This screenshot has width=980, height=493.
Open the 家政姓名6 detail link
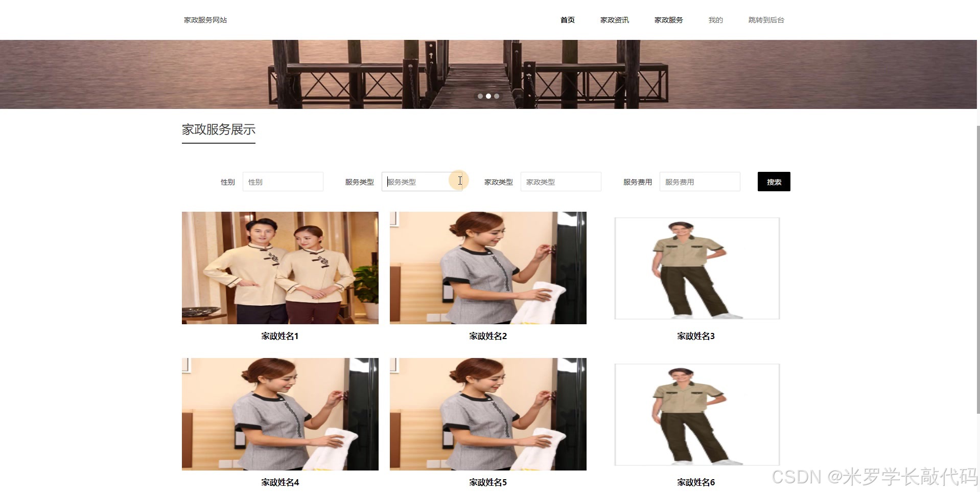[x=695, y=482]
